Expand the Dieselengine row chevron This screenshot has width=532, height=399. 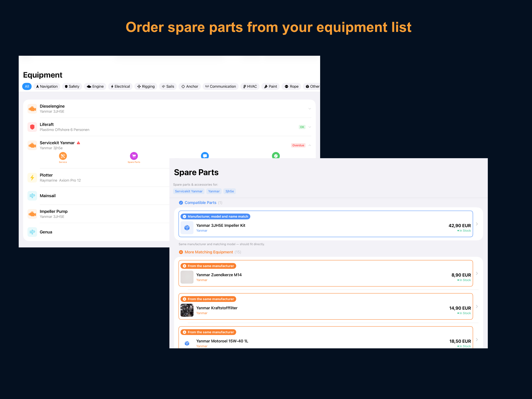tap(310, 109)
